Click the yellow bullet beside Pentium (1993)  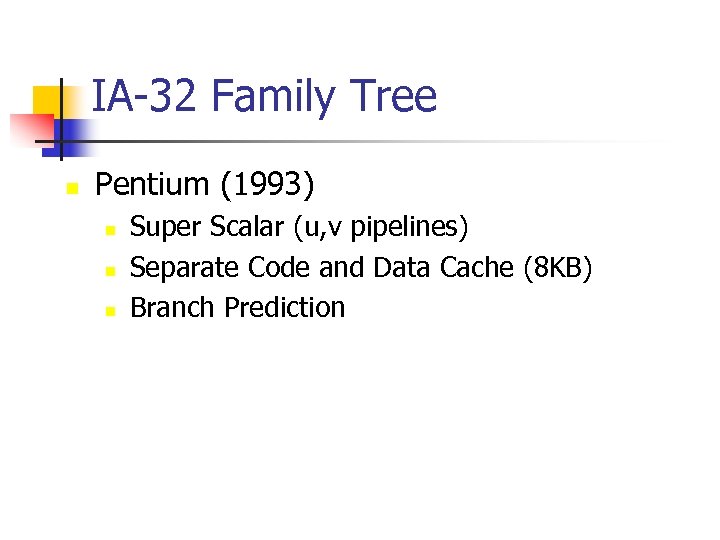(71, 187)
